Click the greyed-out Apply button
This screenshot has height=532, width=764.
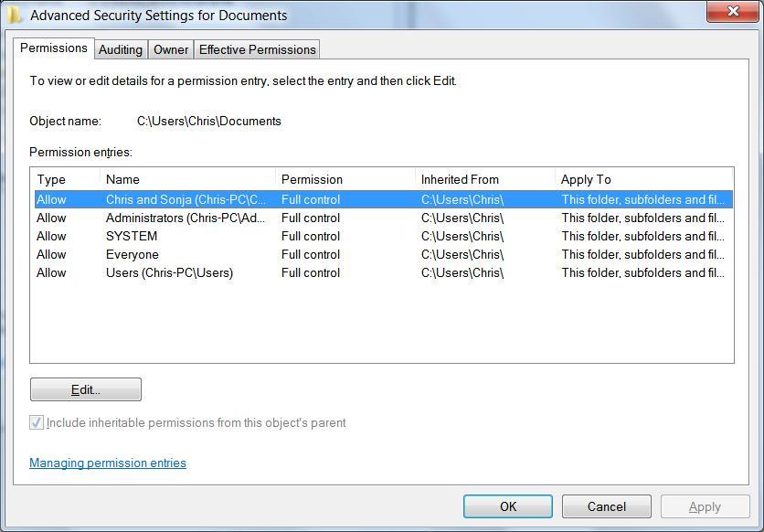(705, 506)
